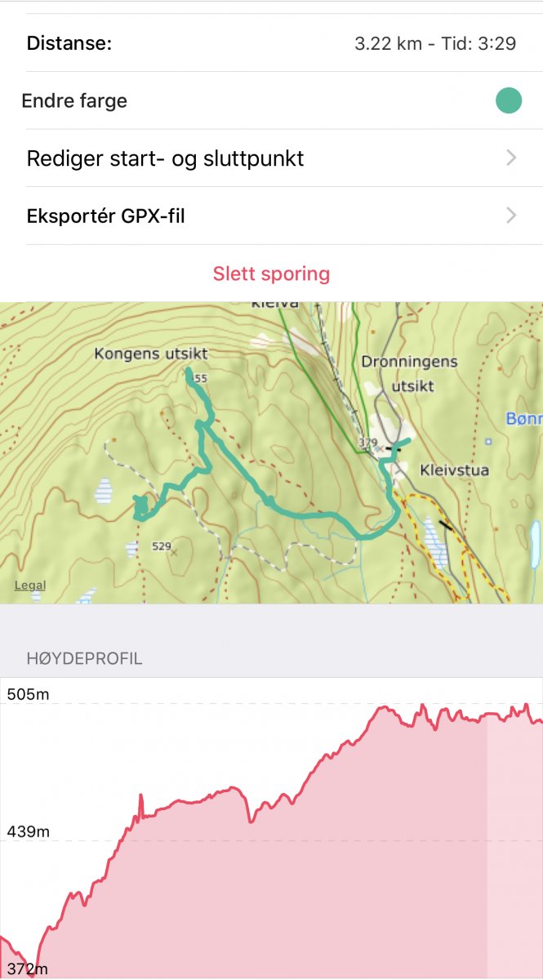Screen dimensions: 543x980
Task: Click the blue Bønn lake label
Action: click(x=524, y=419)
